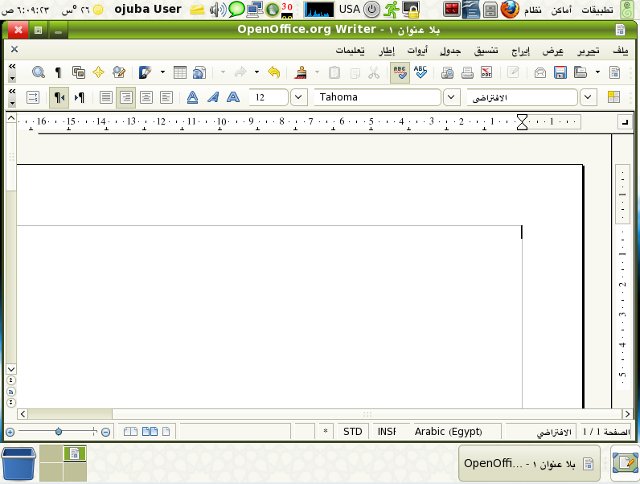Open the Navigator star icon
640x484 pixels.
click(x=98, y=73)
